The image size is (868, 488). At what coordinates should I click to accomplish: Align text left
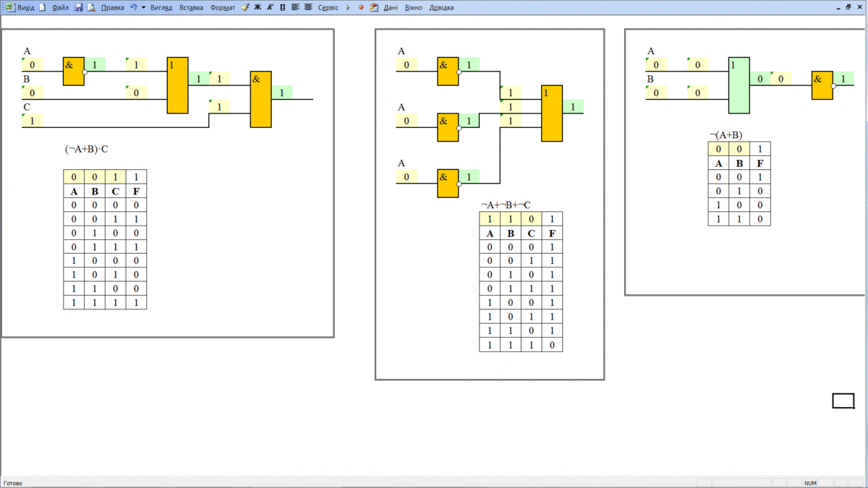pos(295,7)
